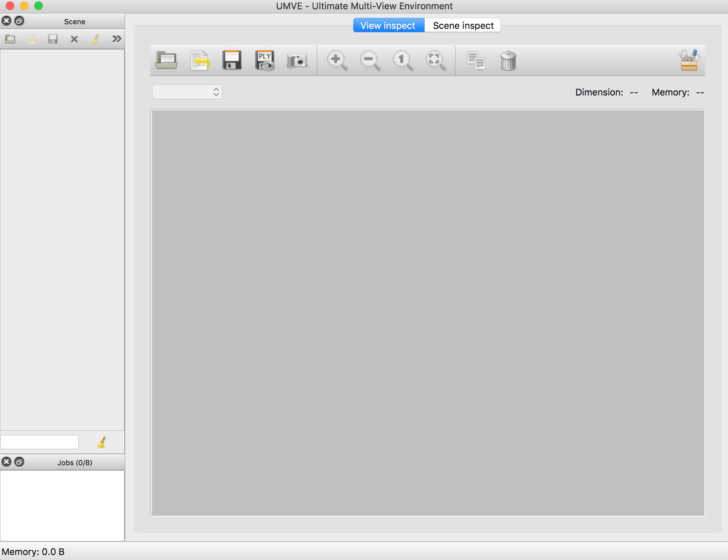
Task: Reset zoom to original size magnifier
Action: [x=403, y=60]
